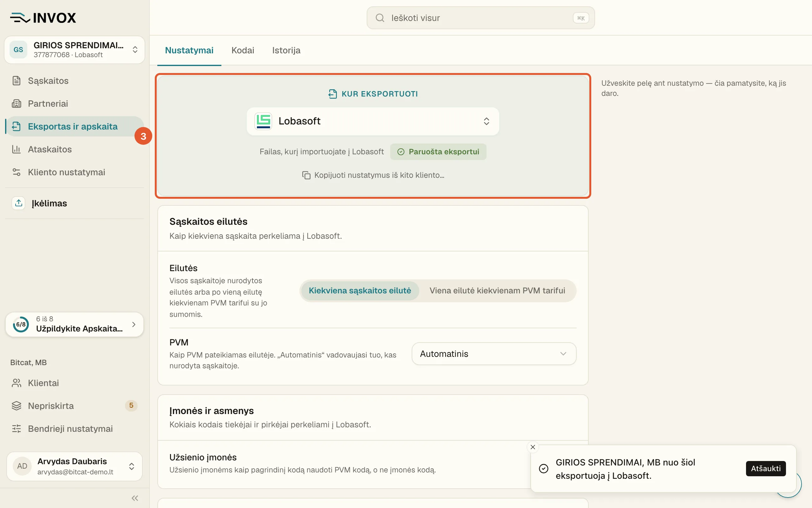Click the ⌘K shortcut badge

pos(580,18)
